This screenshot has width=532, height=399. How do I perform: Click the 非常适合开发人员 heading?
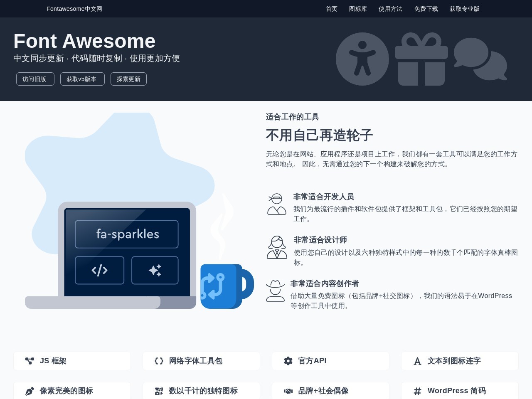[324, 197]
